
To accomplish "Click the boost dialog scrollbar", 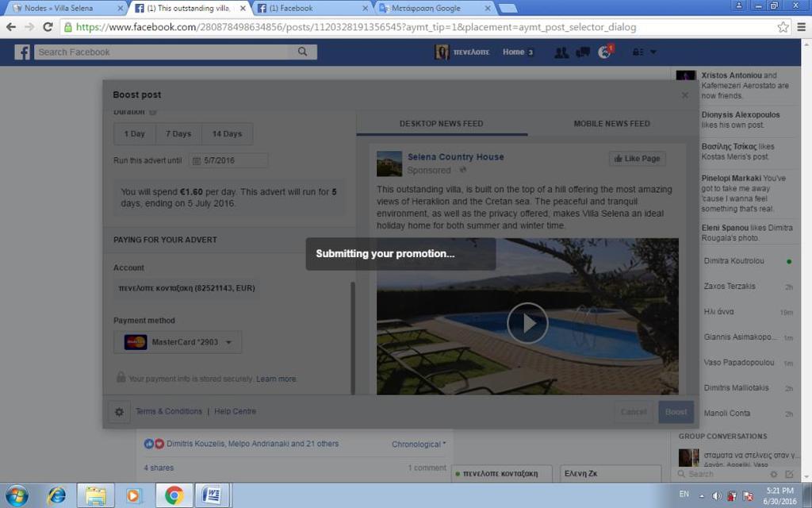I will click(x=353, y=338).
